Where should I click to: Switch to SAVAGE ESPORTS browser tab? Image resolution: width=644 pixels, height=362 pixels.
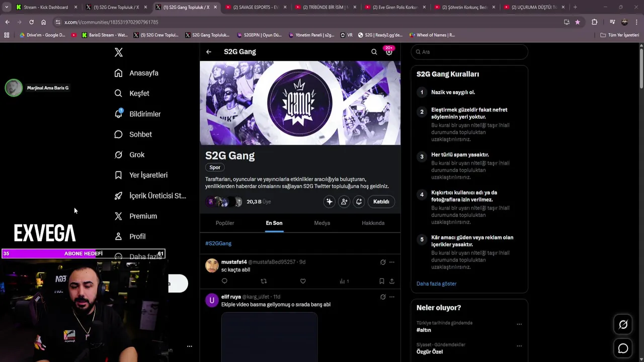pos(255,7)
